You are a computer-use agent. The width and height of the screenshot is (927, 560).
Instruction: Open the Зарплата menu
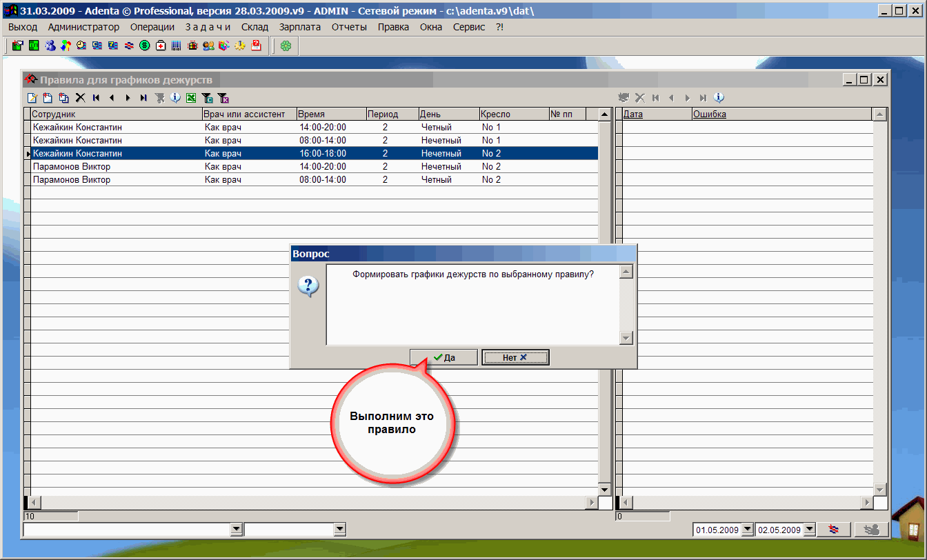point(299,27)
